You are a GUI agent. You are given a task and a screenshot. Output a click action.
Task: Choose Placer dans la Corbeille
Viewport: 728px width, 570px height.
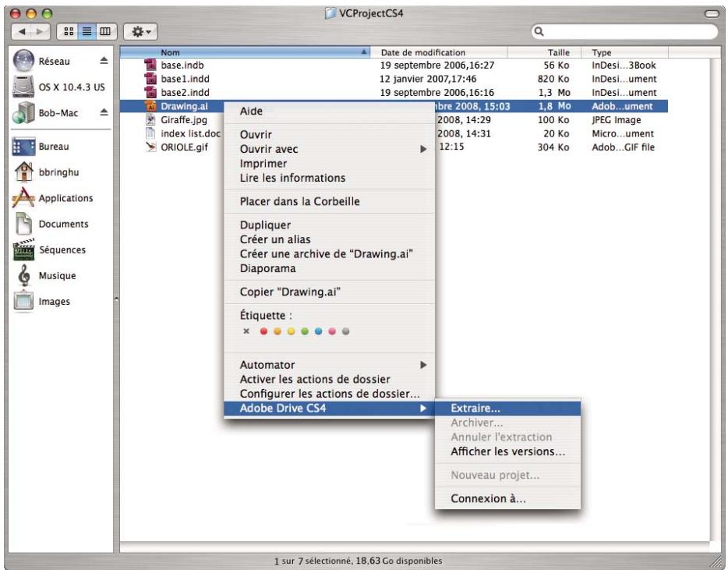click(329, 202)
